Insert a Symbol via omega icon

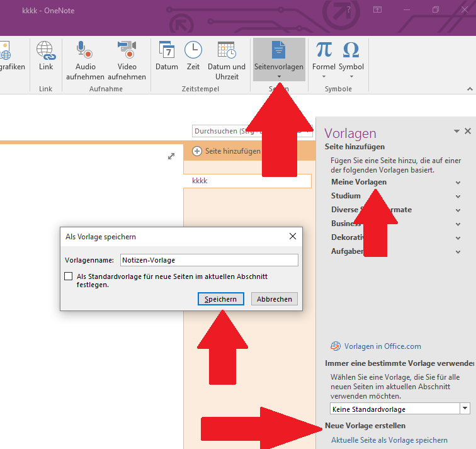click(351, 50)
